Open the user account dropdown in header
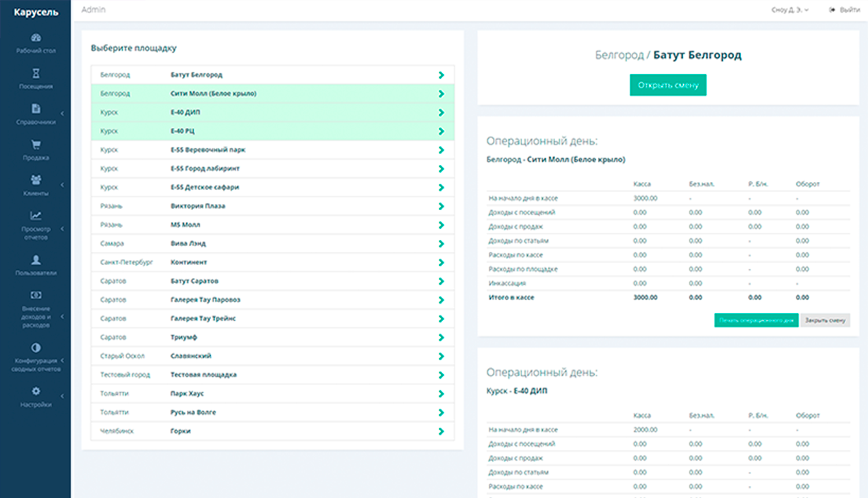 point(790,10)
